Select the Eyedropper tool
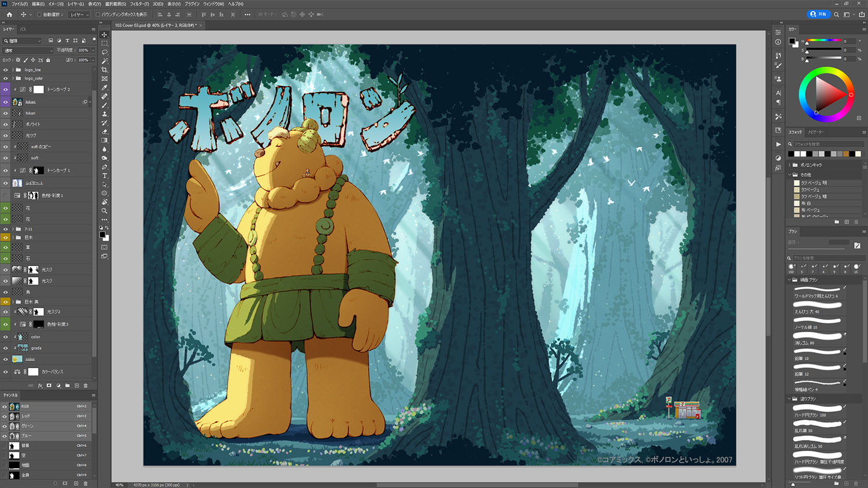Screen dimensions: 868x488 [104, 88]
